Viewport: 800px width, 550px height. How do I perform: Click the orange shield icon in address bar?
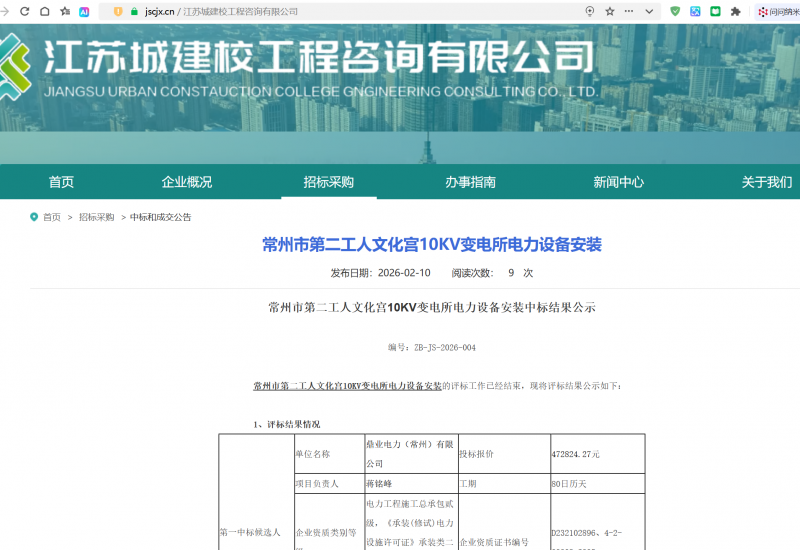(118, 11)
